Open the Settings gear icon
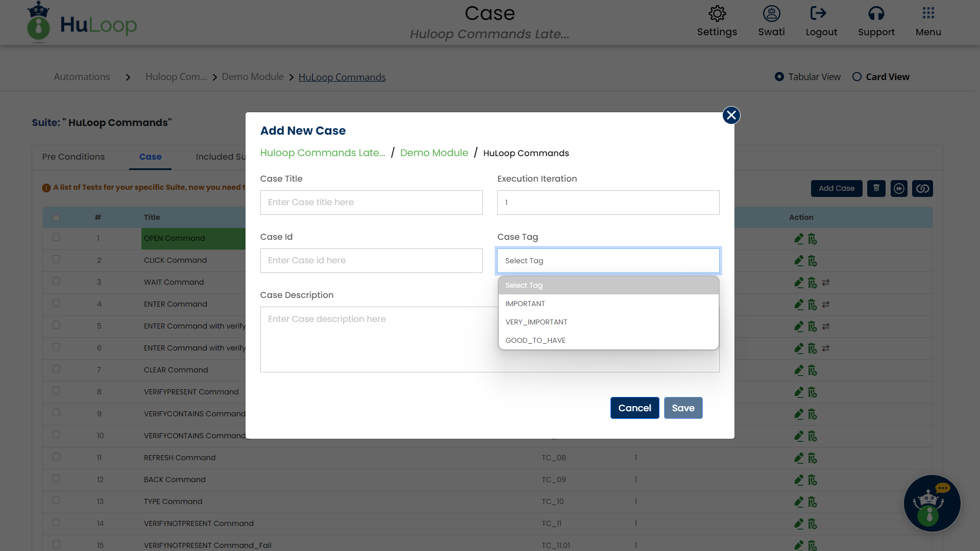The width and height of the screenshot is (980, 551). (717, 14)
